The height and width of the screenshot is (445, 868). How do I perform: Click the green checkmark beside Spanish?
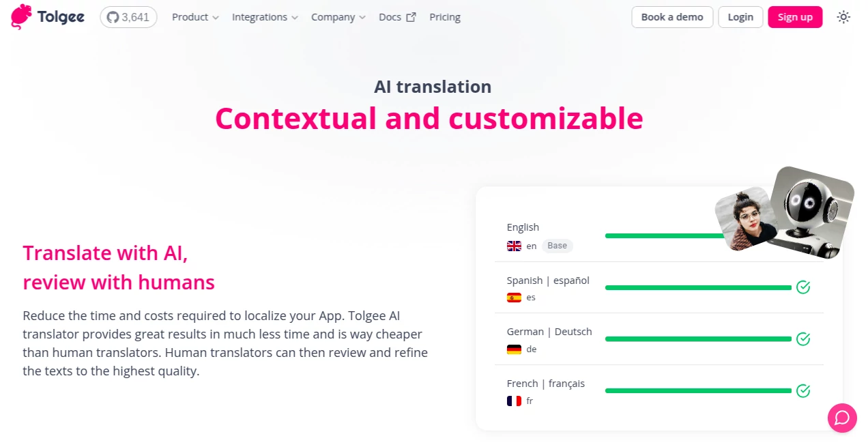(803, 287)
